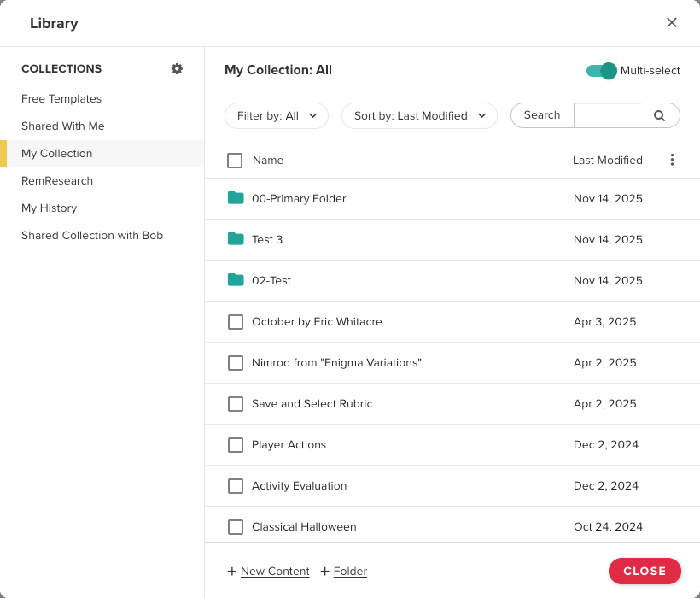Switch to the Free Templates collection
The width and height of the screenshot is (700, 598).
[61, 99]
